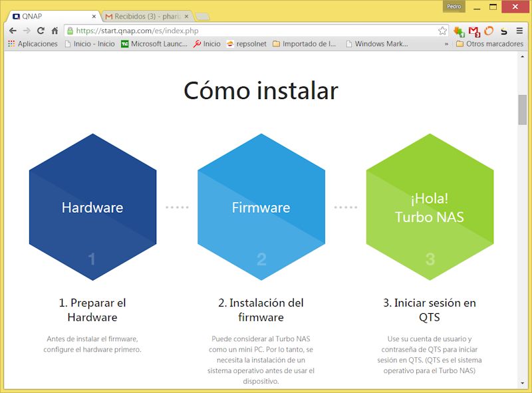The width and height of the screenshot is (532, 393).
Task: Show hidden bookmarks with the » chevron
Action: pyautogui.click(x=446, y=44)
